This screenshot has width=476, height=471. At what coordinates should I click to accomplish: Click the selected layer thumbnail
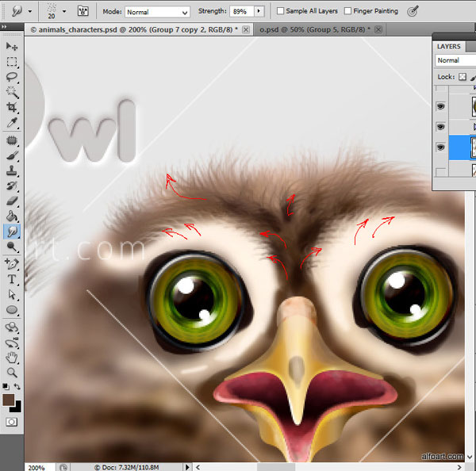474,147
